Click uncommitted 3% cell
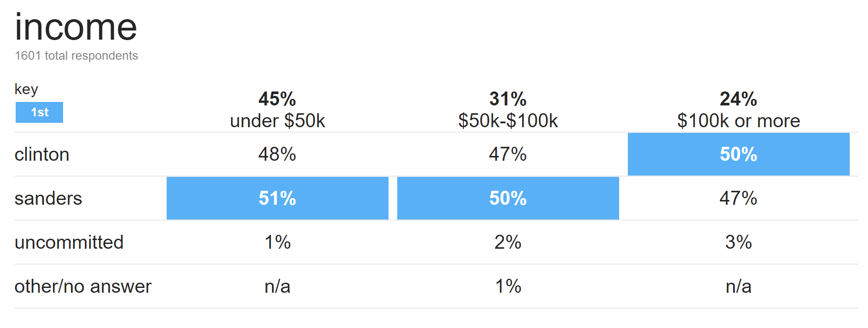The width and height of the screenshot is (868, 328). [x=738, y=243]
